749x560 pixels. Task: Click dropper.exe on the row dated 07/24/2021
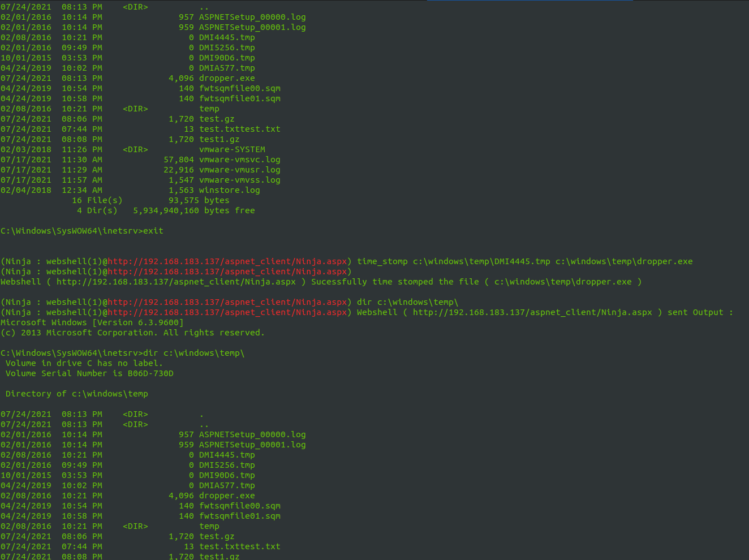227,78
